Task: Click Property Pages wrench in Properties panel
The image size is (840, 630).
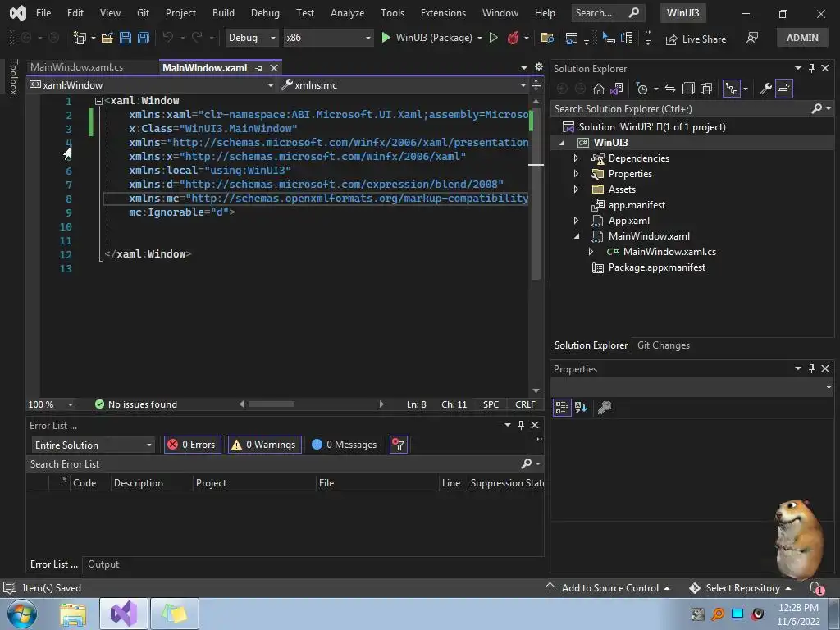Action: point(605,408)
